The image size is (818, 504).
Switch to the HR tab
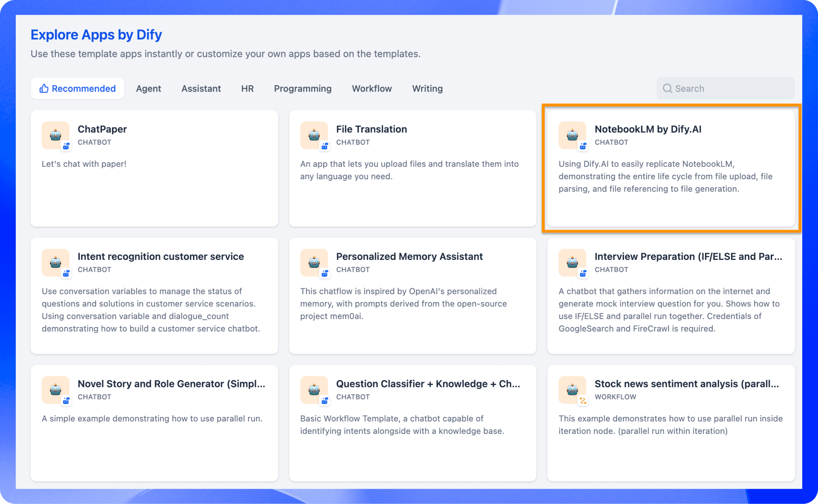(247, 88)
